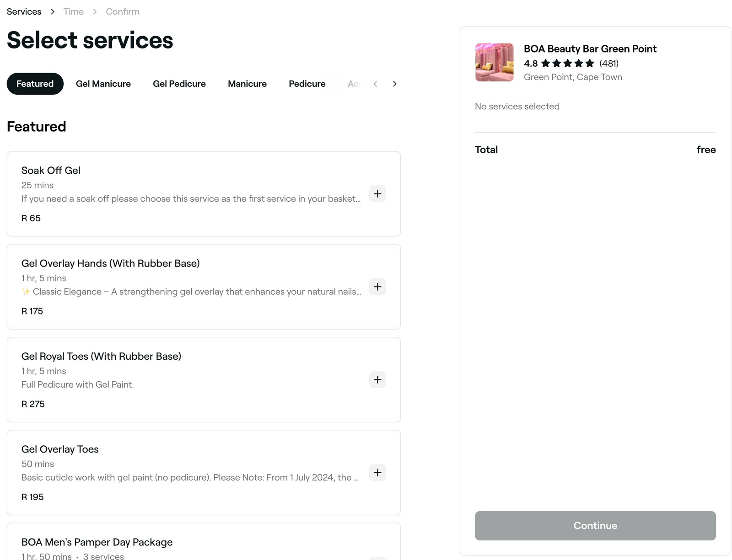
Task: Switch to the Gel Manicure category
Action: click(x=103, y=84)
